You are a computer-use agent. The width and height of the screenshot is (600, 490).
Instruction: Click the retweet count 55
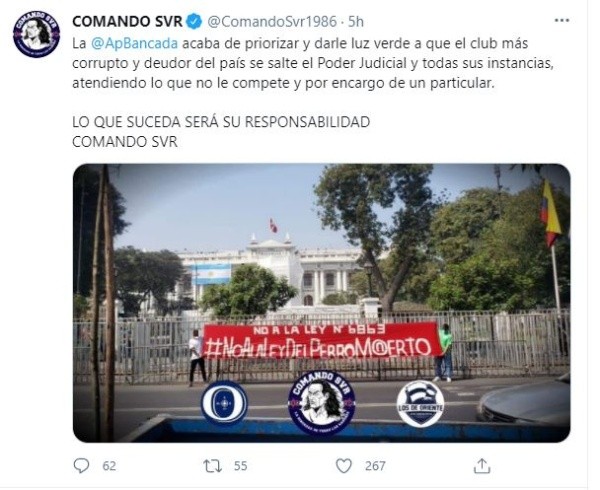click(x=240, y=466)
